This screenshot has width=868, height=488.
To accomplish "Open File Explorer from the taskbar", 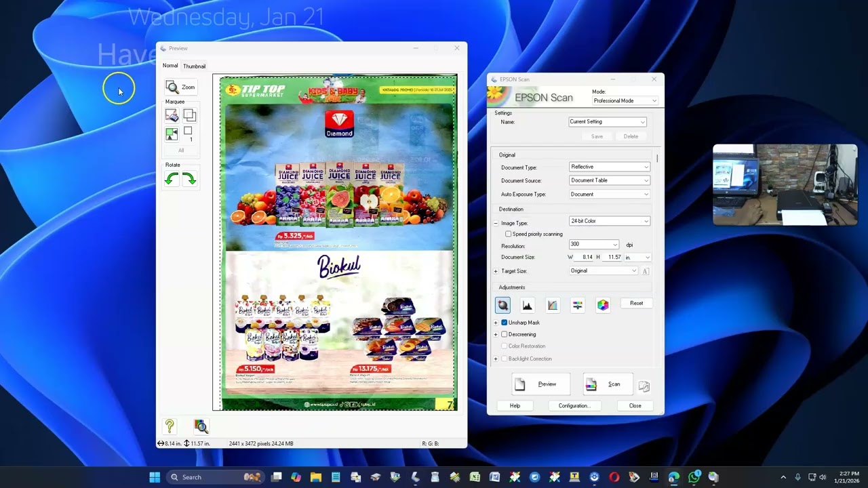I will pyautogui.click(x=316, y=477).
